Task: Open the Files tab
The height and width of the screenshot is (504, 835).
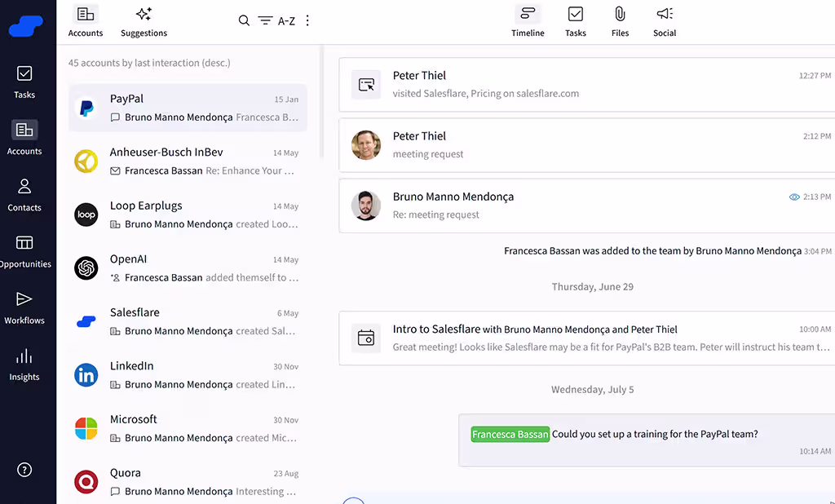Action: pos(620,20)
